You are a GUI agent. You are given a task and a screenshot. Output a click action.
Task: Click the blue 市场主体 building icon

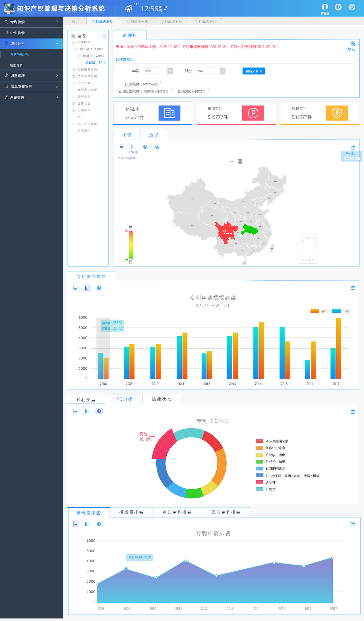(x=169, y=113)
